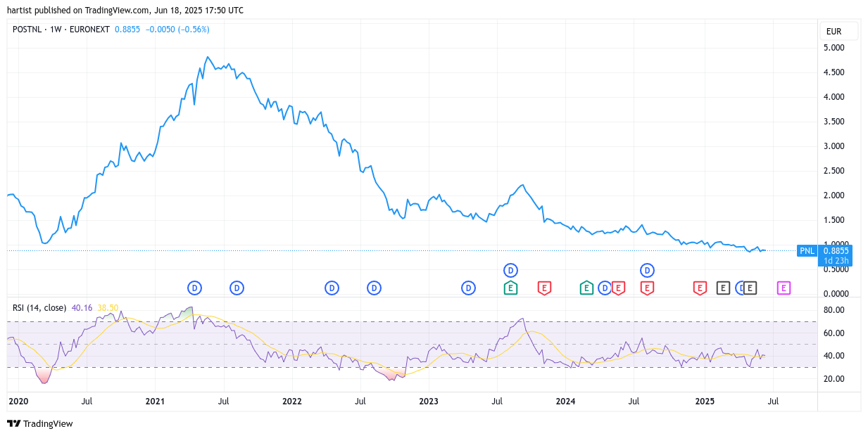Click the TradingView logo at bottom left

click(40, 423)
